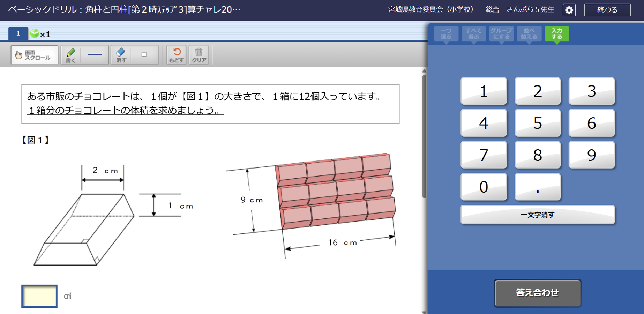
Task: Select the 書く pencil tool
Action: 71,55
